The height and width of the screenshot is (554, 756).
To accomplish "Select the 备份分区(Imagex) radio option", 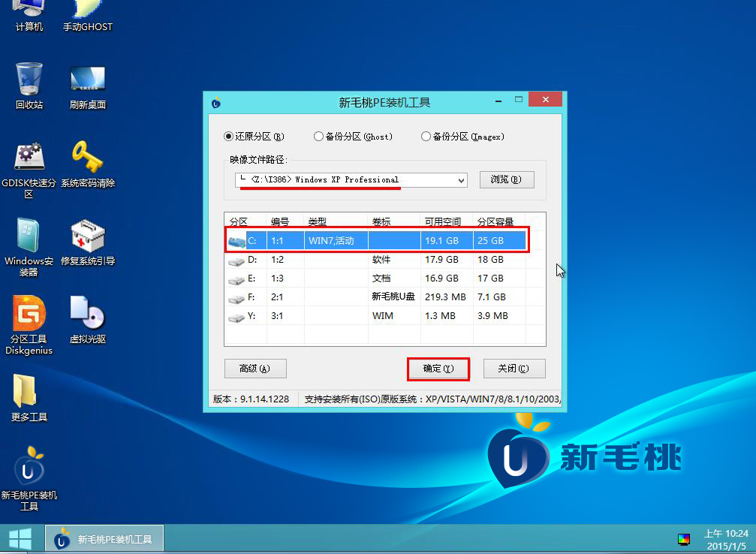I will [x=463, y=137].
